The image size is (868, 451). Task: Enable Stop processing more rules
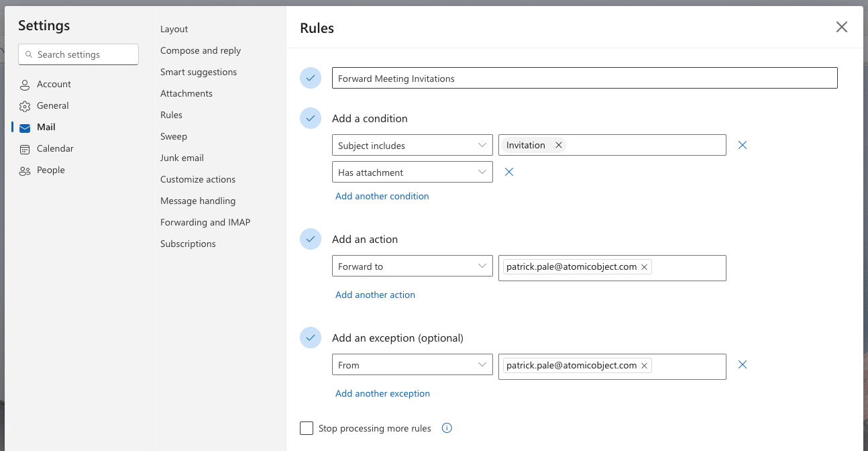[x=307, y=428]
